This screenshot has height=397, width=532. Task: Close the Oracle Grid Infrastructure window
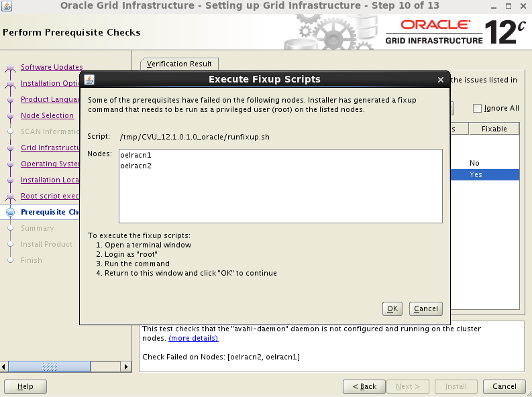click(x=523, y=6)
